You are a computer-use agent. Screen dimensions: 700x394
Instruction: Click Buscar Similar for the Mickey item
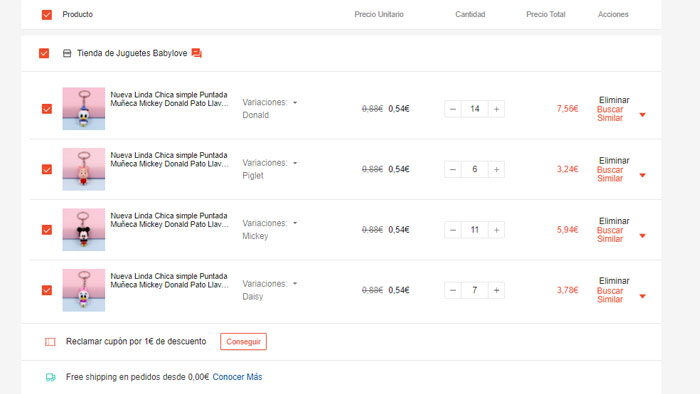(610, 235)
